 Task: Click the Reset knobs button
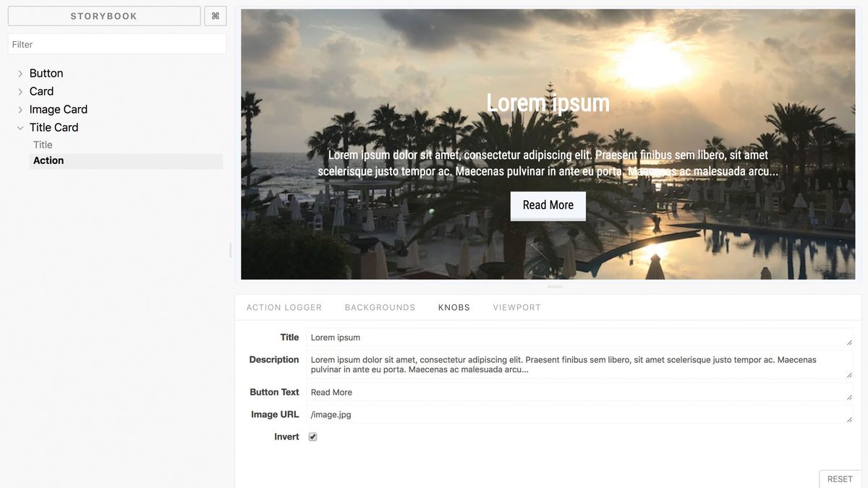(840, 479)
